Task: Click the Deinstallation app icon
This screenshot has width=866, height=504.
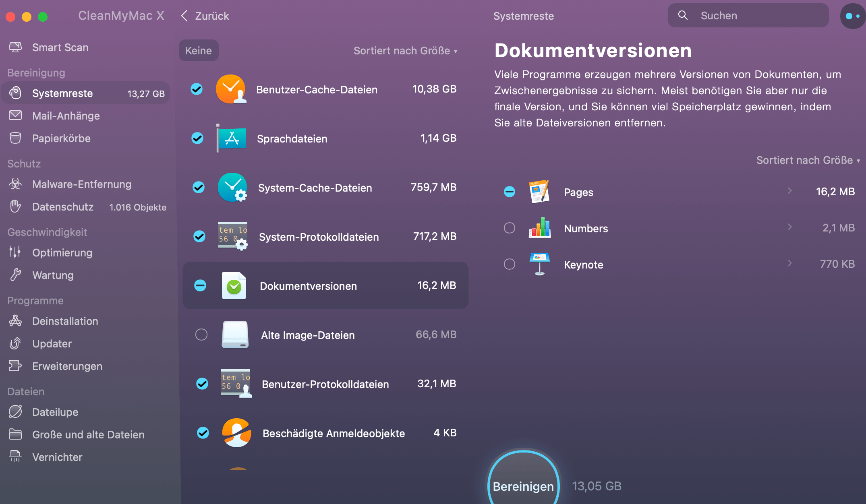Action: pyautogui.click(x=15, y=321)
